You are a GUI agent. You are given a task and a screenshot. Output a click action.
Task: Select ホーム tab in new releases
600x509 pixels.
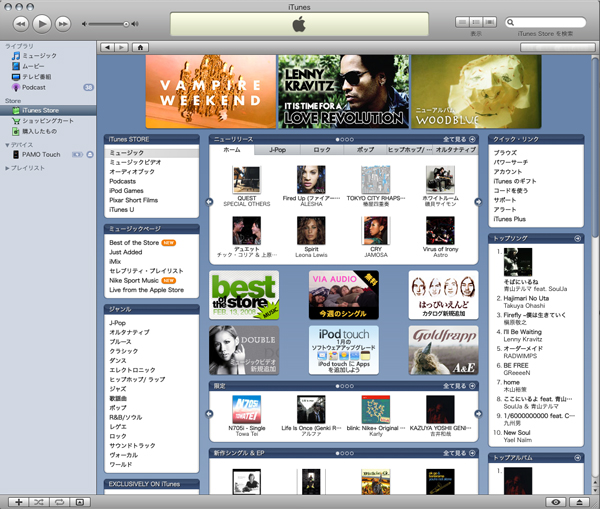(232, 150)
